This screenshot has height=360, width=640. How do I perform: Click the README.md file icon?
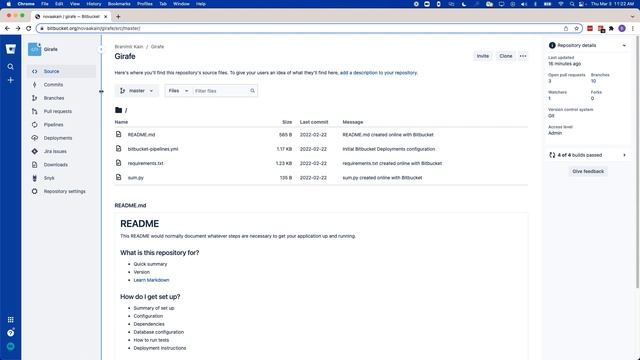[118, 134]
